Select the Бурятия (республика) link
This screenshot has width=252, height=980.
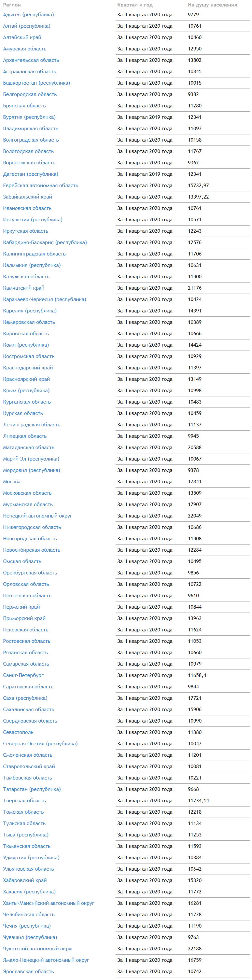[x=29, y=117]
